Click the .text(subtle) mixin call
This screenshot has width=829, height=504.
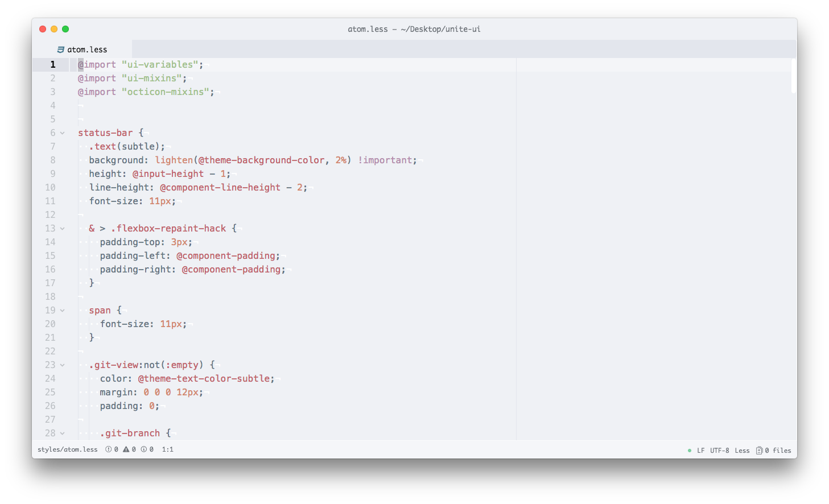click(125, 147)
